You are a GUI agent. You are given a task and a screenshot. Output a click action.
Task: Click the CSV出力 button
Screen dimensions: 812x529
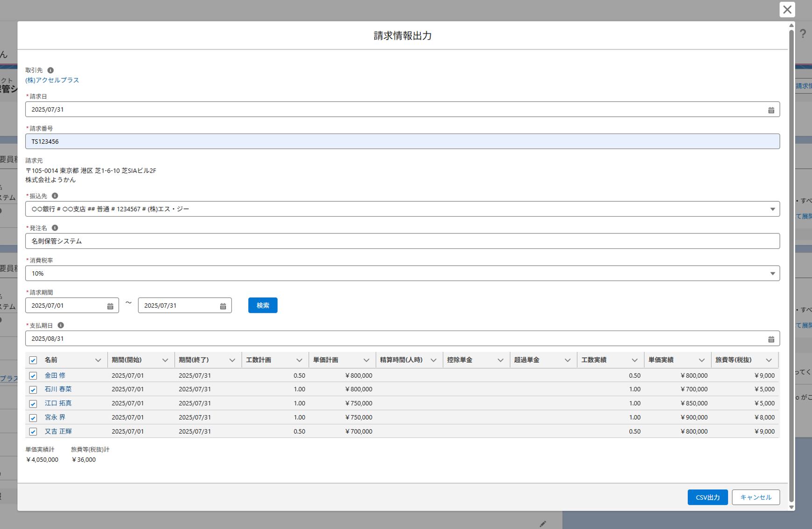point(707,497)
